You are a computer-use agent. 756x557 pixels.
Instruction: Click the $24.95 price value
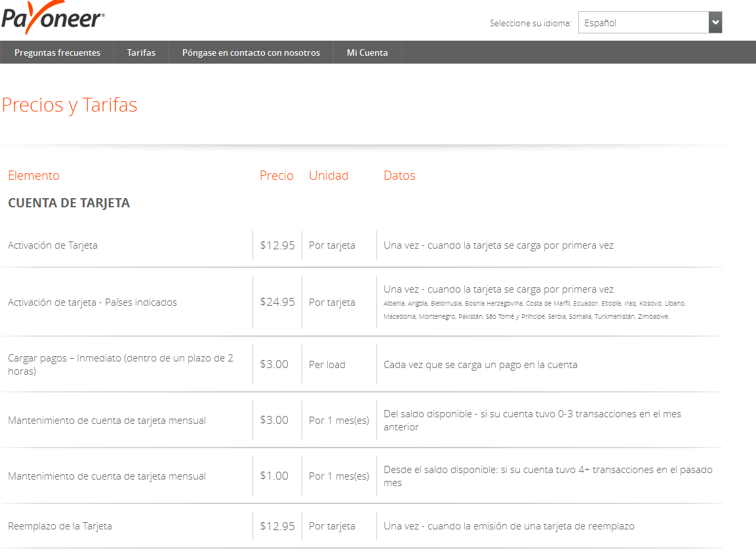277,302
